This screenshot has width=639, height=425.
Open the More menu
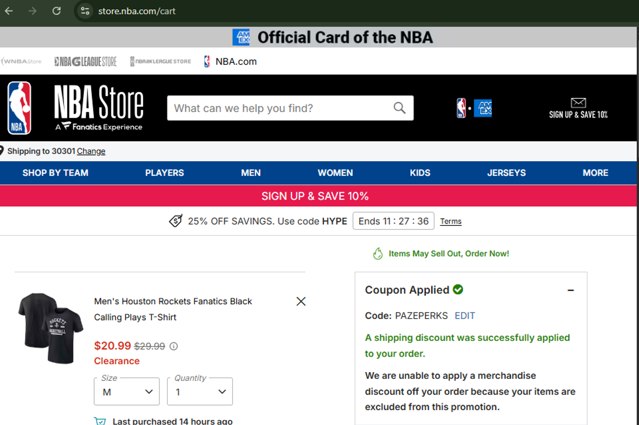[x=595, y=173]
